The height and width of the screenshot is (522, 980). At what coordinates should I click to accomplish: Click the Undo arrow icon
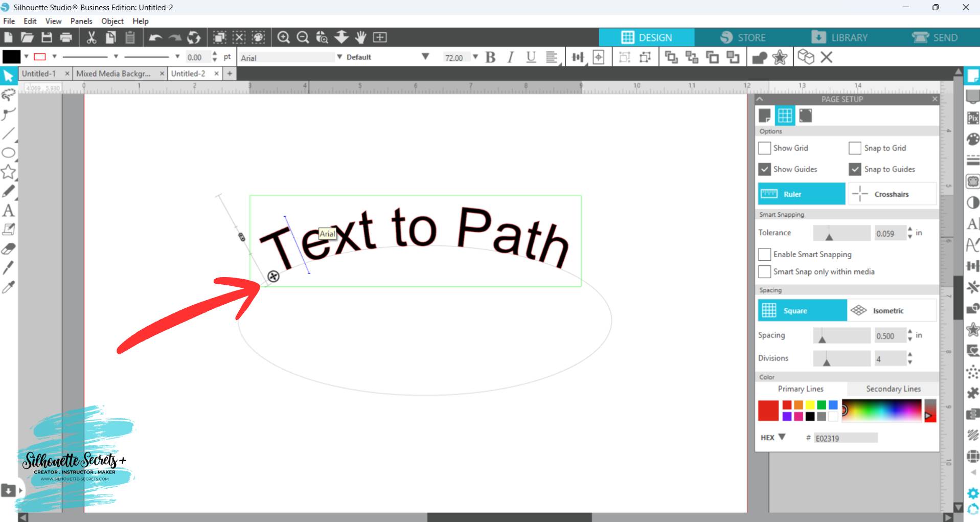tap(155, 37)
